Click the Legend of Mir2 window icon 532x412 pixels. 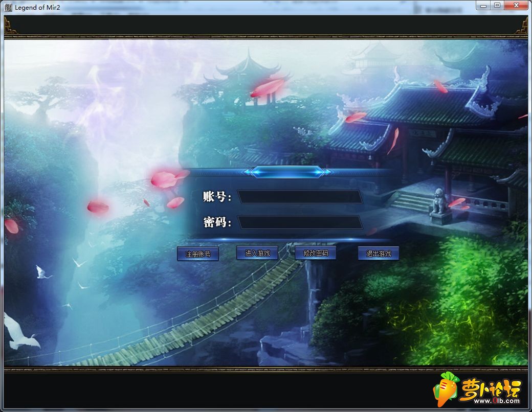coord(9,7)
